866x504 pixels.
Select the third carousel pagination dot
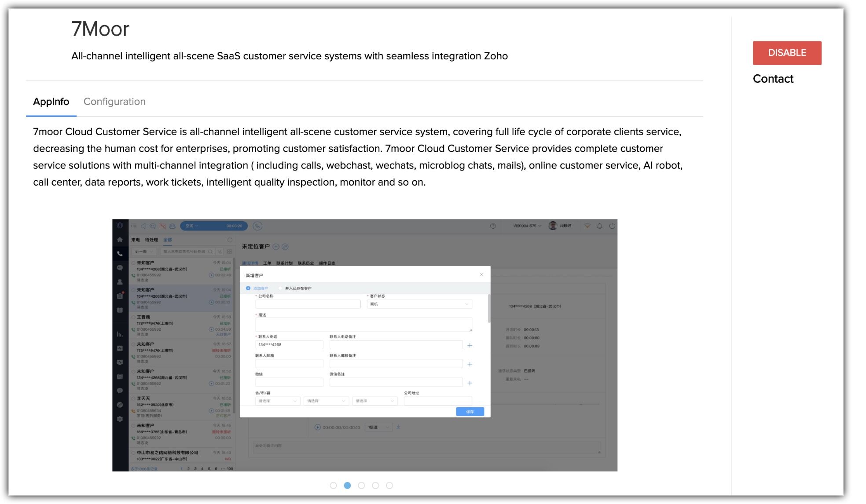pyautogui.click(x=361, y=486)
